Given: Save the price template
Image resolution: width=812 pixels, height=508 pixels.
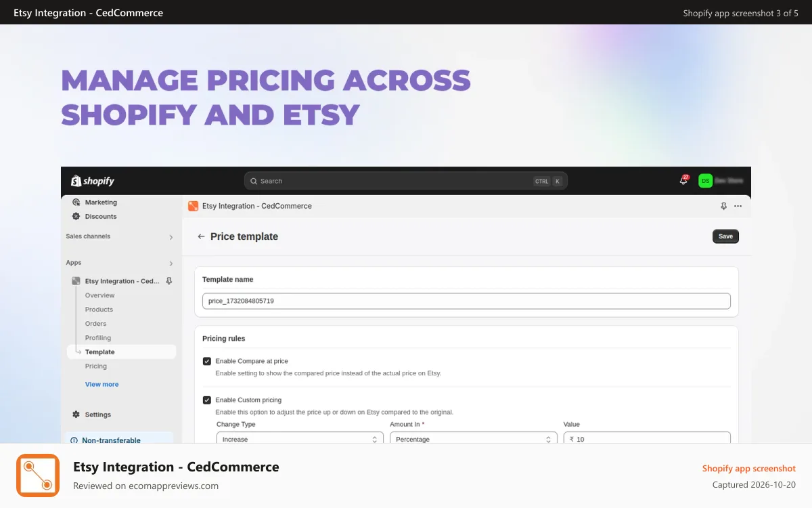Looking at the screenshot, I should click(725, 236).
